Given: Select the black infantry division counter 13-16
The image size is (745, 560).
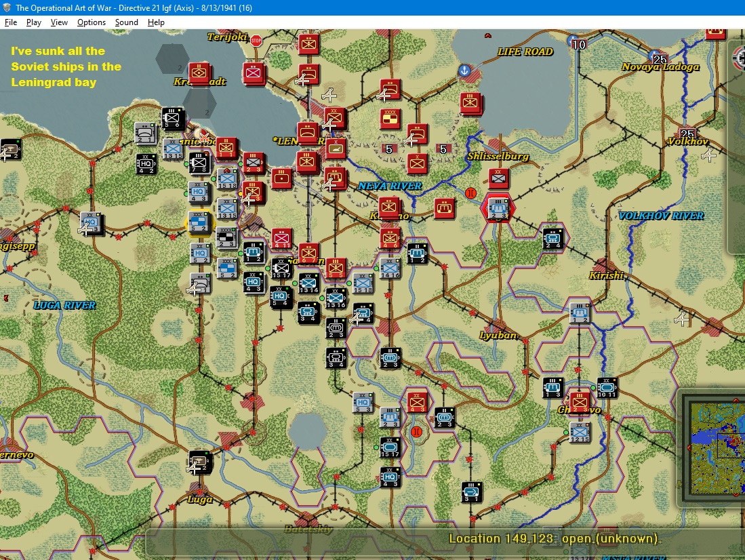Looking at the screenshot, I should click(336, 298).
